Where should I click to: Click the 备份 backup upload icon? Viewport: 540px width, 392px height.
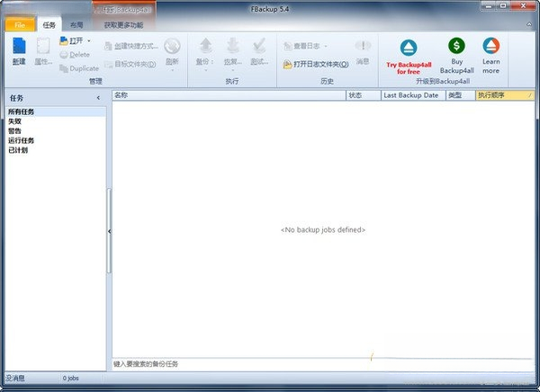point(205,46)
